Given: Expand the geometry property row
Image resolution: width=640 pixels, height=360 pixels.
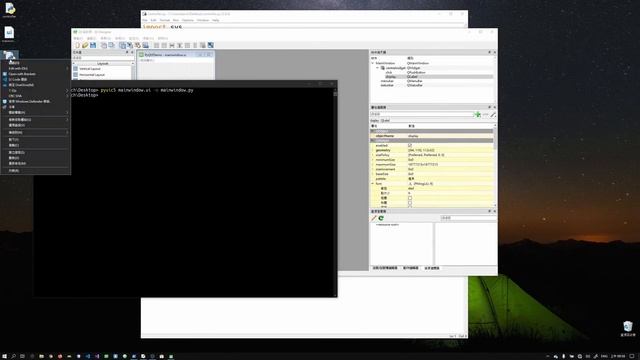Looking at the screenshot, I should point(373,150).
